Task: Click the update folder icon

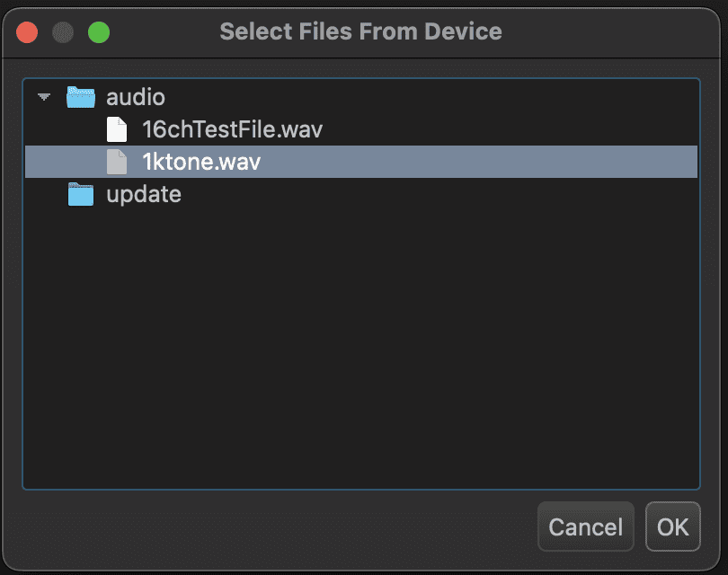Action: tap(81, 194)
